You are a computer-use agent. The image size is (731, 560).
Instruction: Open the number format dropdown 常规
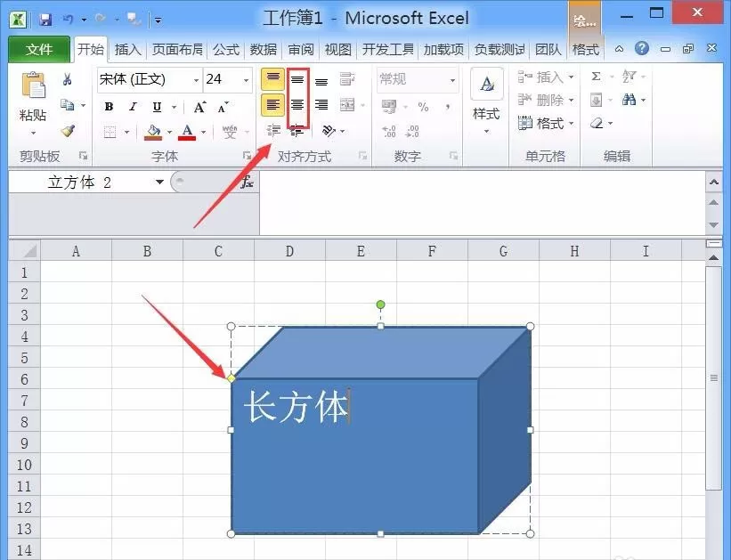(452, 80)
